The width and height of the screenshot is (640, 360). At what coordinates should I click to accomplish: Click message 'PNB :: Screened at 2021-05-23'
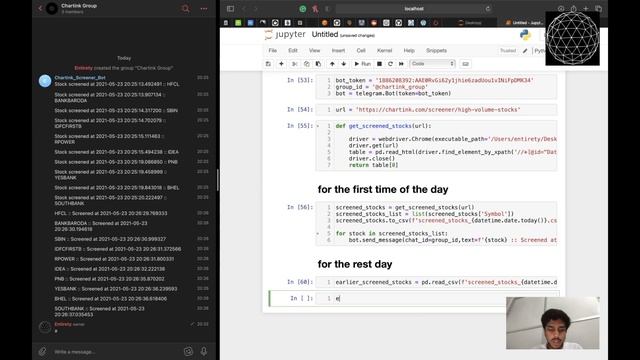pyautogui.click(x=109, y=279)
